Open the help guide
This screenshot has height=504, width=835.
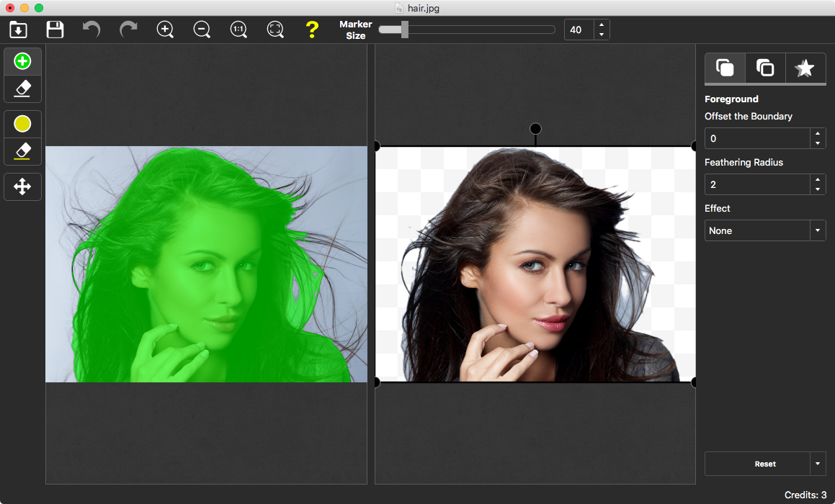(x=312, y=30)
